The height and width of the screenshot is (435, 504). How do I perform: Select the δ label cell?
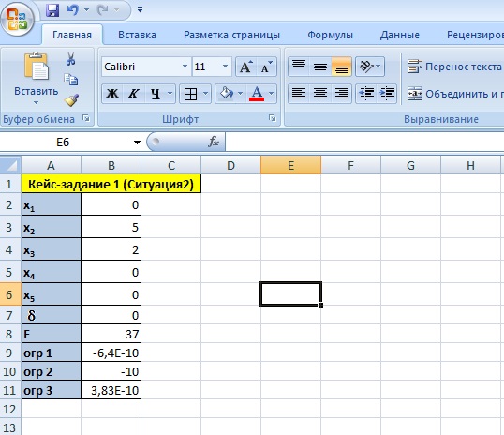click(x=52, y=315)
